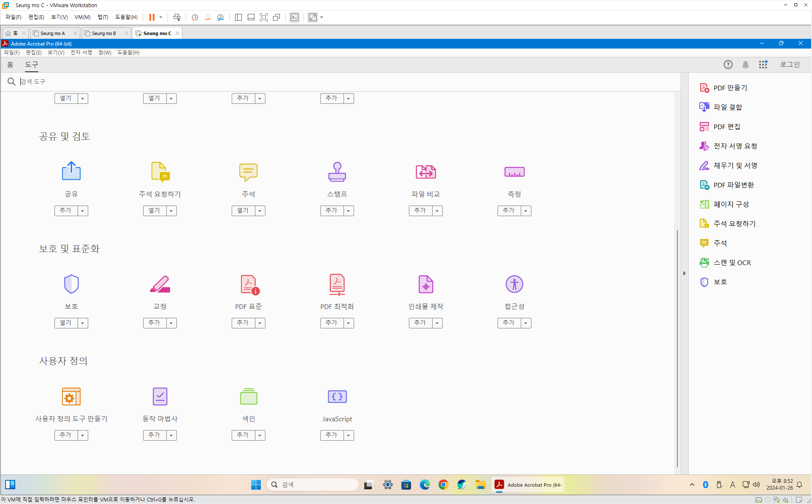Click the Compare Files (파일 비교) icon
This screenshot has height=504, width=812.
point(425,172)
